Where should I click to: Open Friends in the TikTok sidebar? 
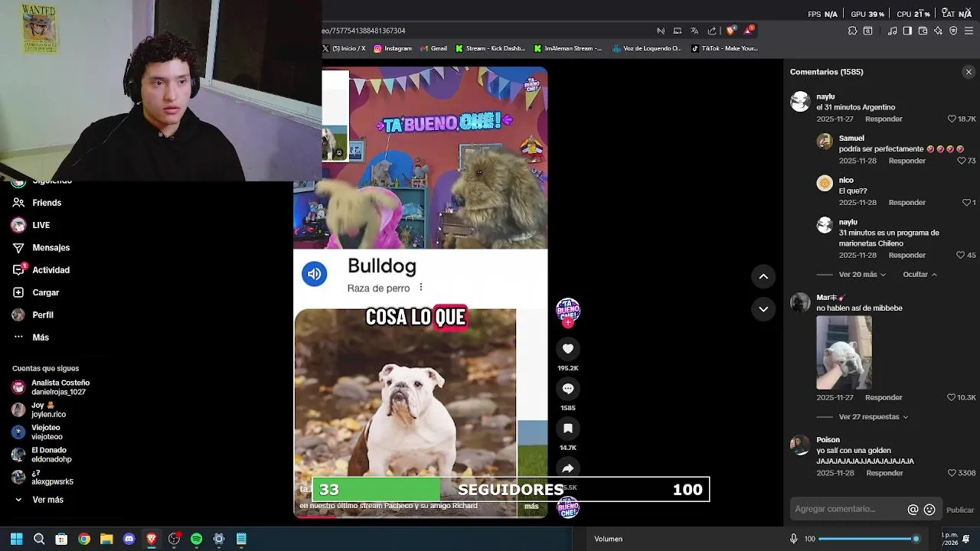(x=47, y=203)
